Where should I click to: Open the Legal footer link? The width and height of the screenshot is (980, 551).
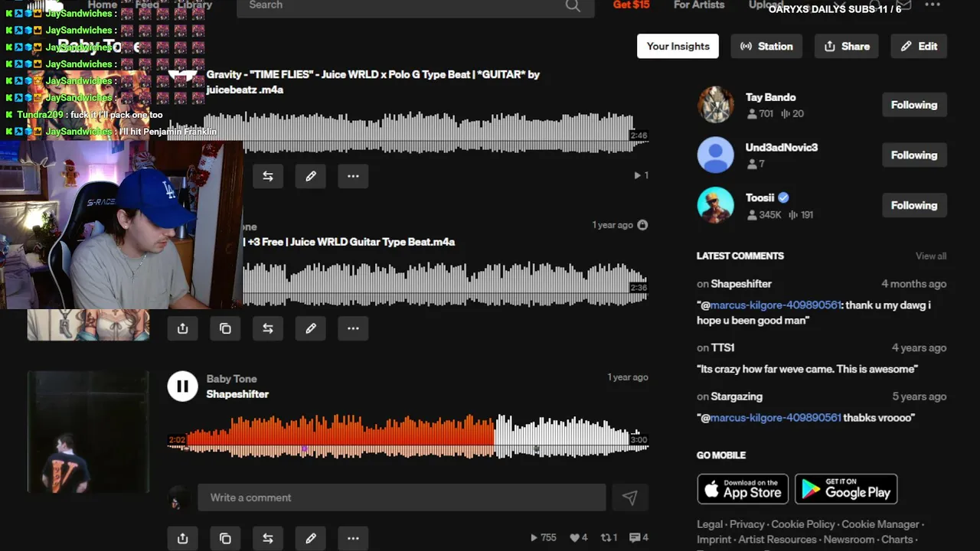710,524
